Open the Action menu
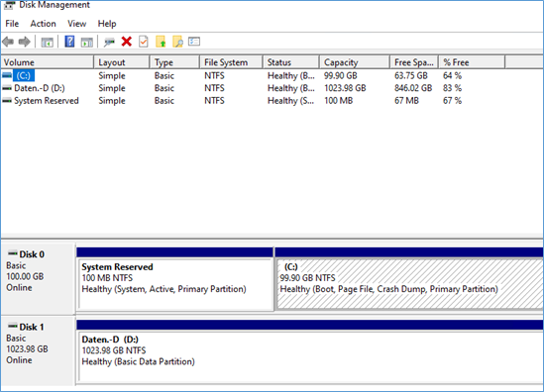This screenshot has width=544, height=392. 43,24
